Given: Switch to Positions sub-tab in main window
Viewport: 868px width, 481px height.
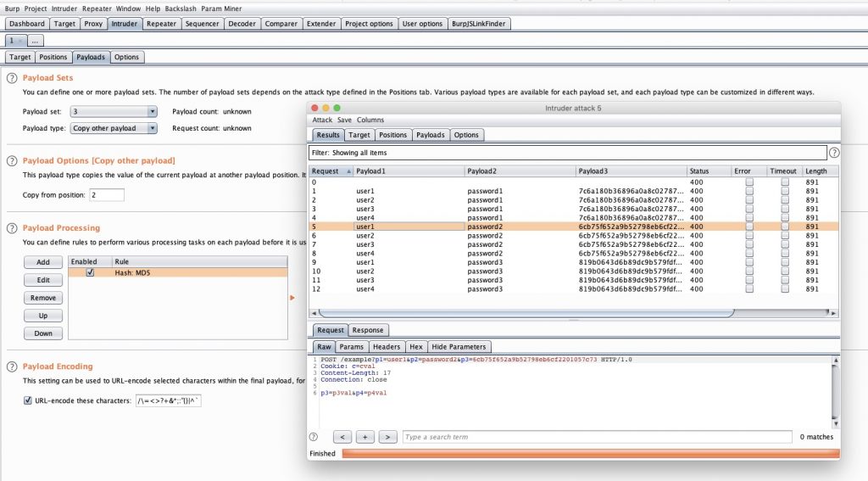Looking at the screenshot, I should [53, 57].
